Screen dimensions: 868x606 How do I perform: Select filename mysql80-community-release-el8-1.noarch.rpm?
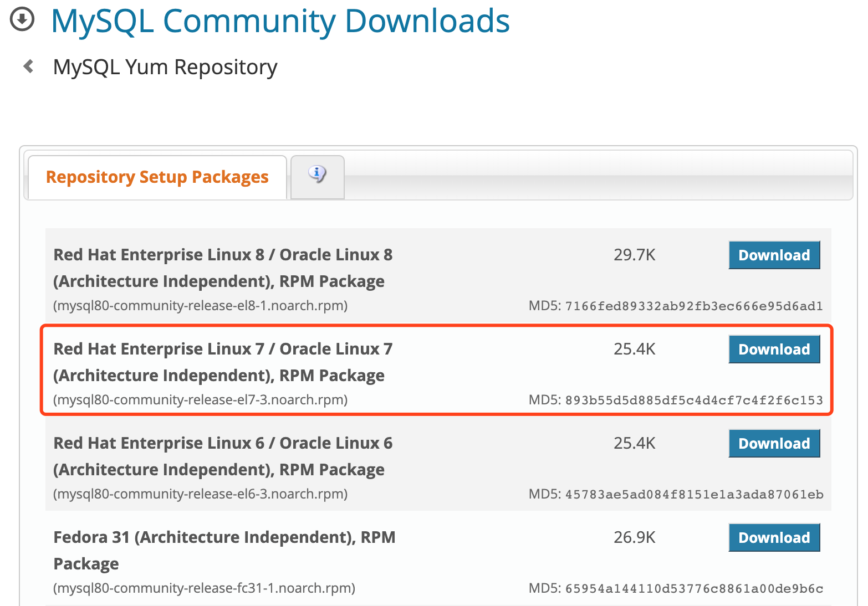201,306
